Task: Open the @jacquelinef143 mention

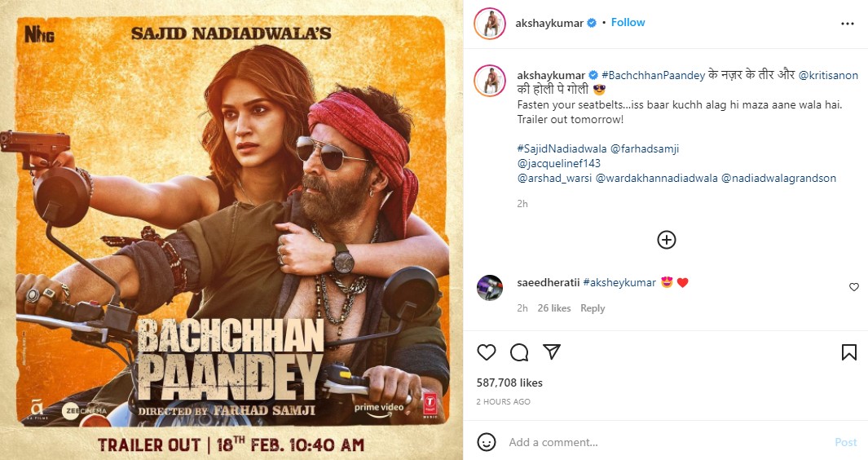Action: 558,163
